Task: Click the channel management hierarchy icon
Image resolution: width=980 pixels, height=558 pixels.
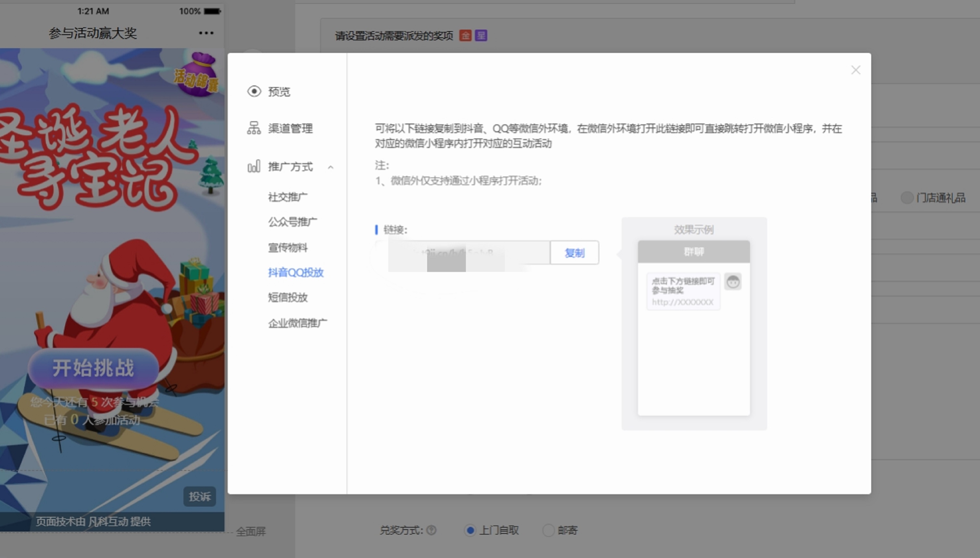Action: pyautogui.click(x=254, y=128)
